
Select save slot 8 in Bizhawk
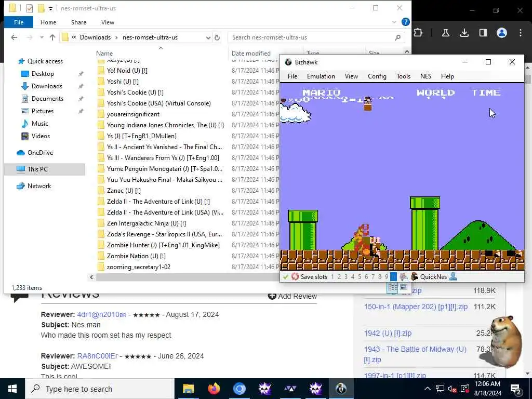click(x=380, y=277)
